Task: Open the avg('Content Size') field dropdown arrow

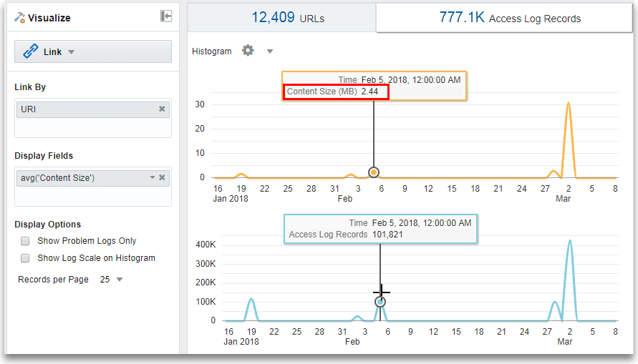Action: (x=153, y=177)
